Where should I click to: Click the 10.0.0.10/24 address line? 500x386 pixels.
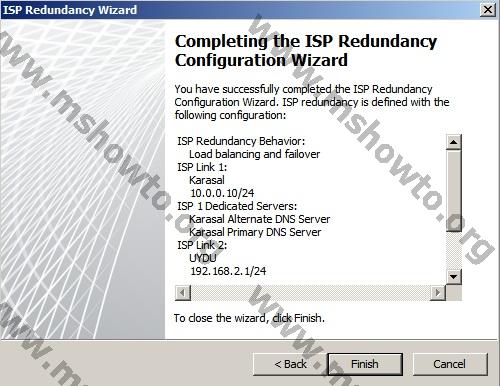[222, 193]
